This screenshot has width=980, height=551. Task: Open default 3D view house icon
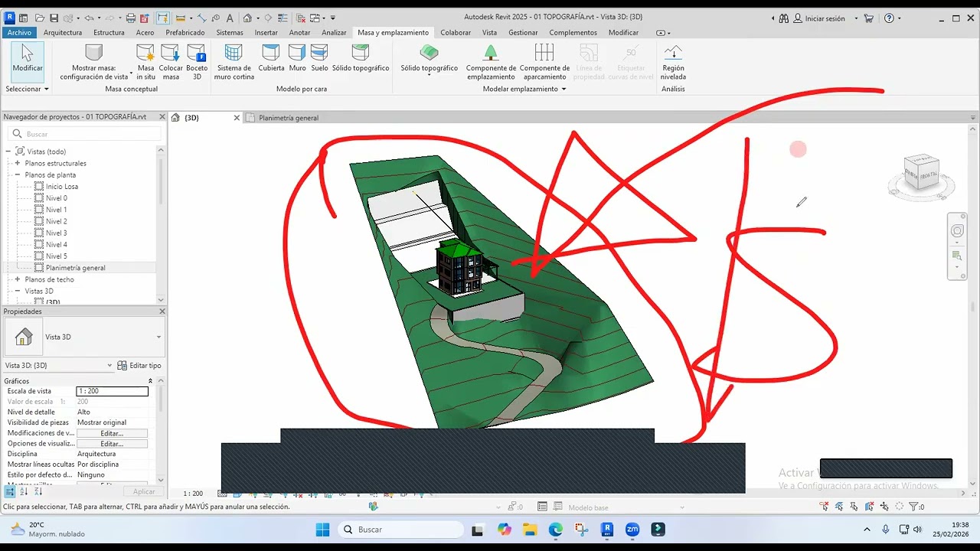point(247,18)
